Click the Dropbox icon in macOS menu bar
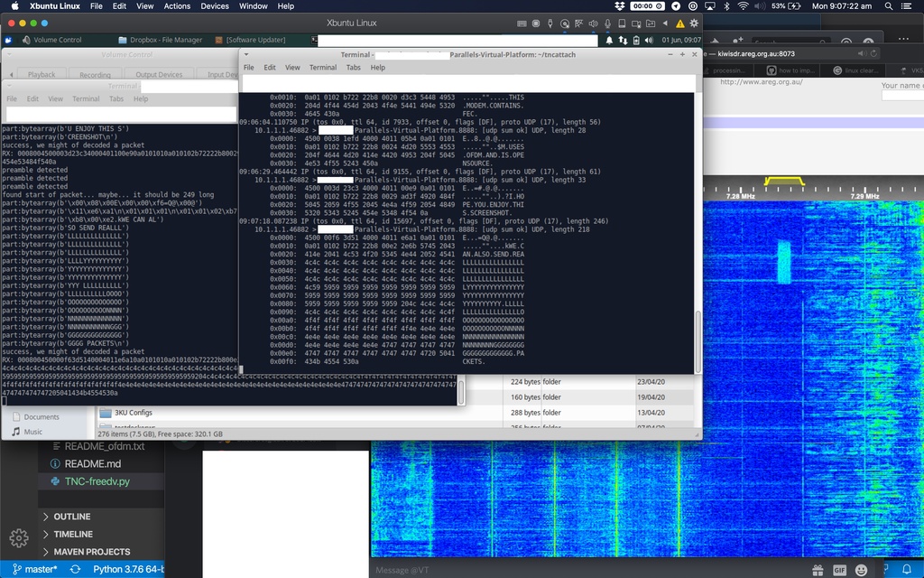This screenshot has height=578, width=924. click(619, 6)
